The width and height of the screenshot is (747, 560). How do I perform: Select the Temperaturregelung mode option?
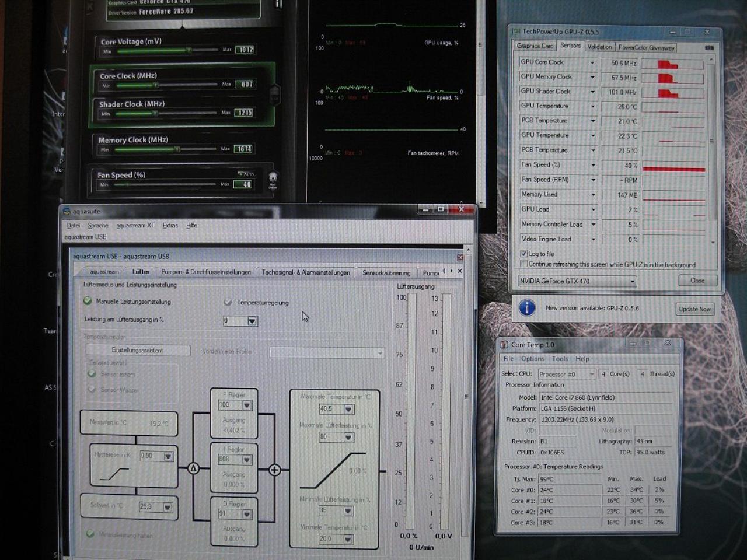pyautogui.click(x=228, y=302)
